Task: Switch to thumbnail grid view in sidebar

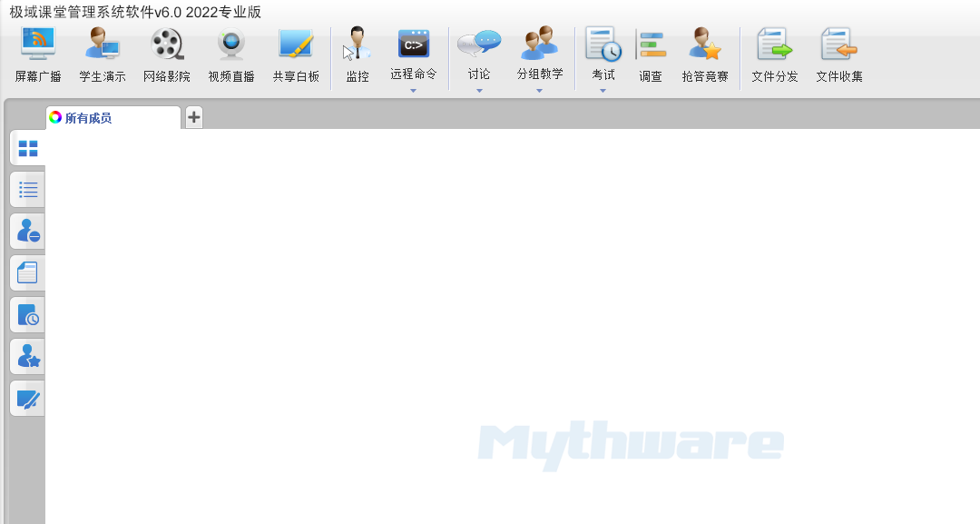Action: (x=28, y=148)
